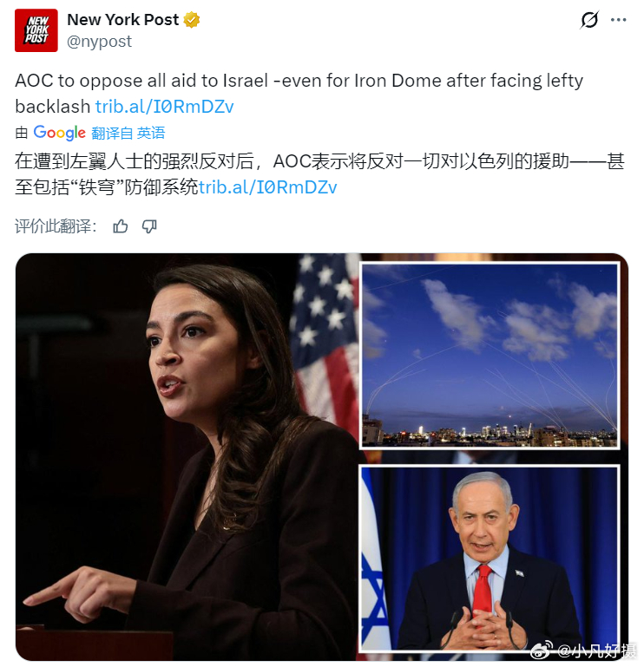Click the 评价此翻译 label
This screenshot has width=644, height=667.
point(56,226)
